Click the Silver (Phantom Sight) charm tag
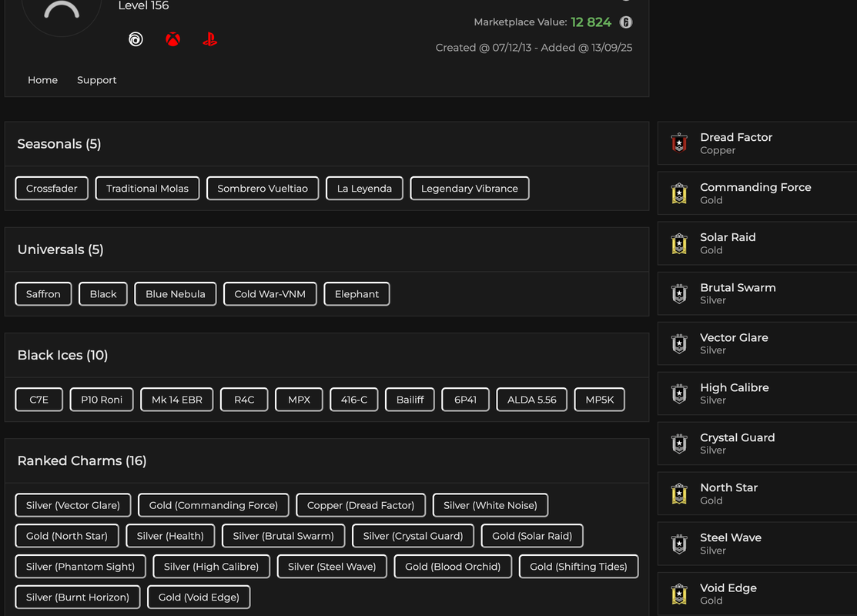857x616 pixels. coord(80,566)
